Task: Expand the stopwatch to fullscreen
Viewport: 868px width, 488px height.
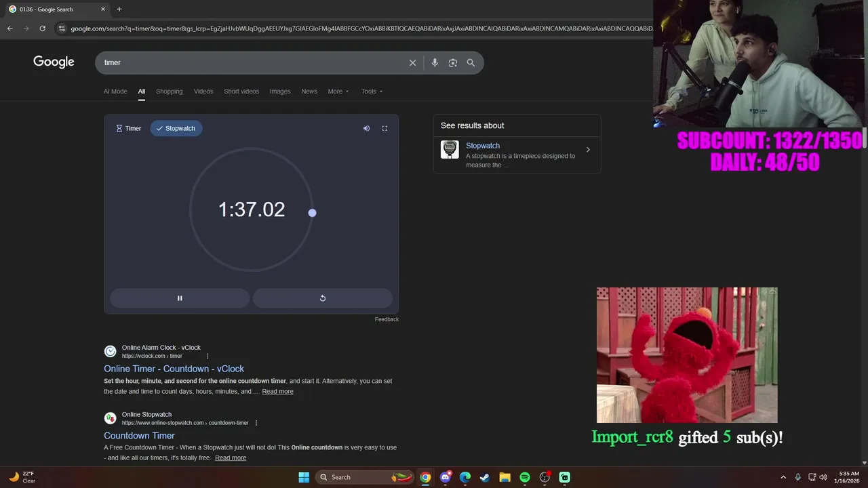Action: coord(384,128)
